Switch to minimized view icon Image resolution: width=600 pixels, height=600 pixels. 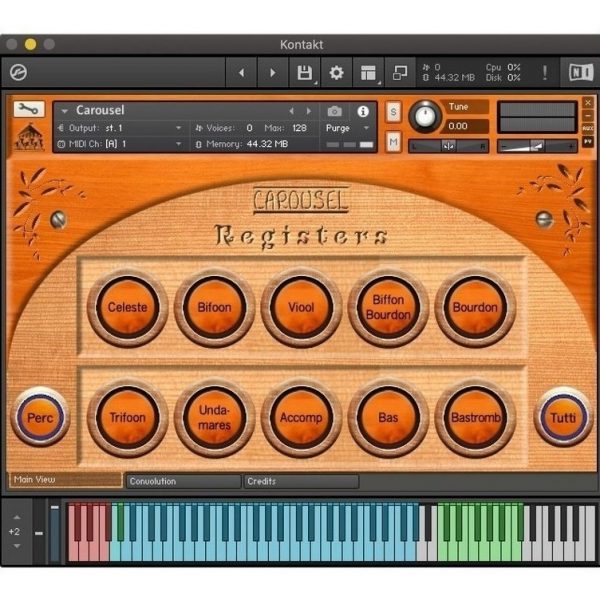point(400,73)
